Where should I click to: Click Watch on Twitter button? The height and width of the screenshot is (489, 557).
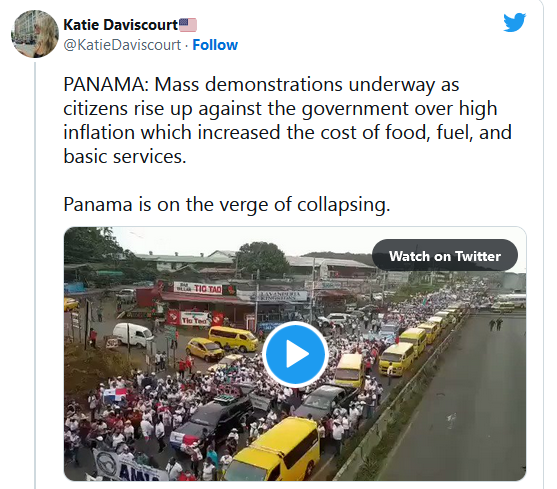point(445,256)
